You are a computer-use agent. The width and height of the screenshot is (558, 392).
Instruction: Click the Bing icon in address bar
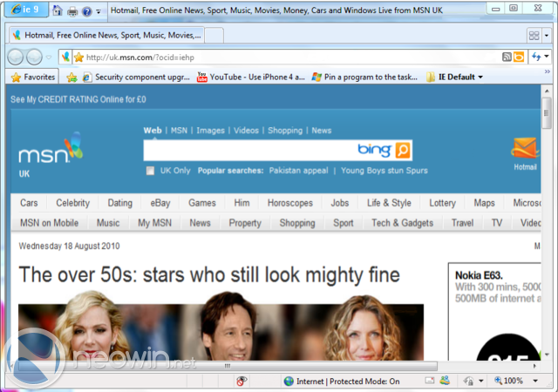(x=519, y=57)
